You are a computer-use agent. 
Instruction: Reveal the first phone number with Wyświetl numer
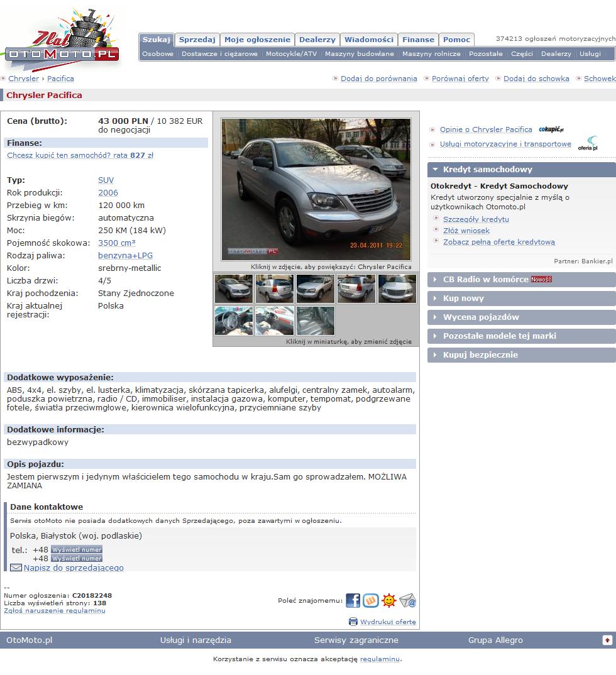76,549
